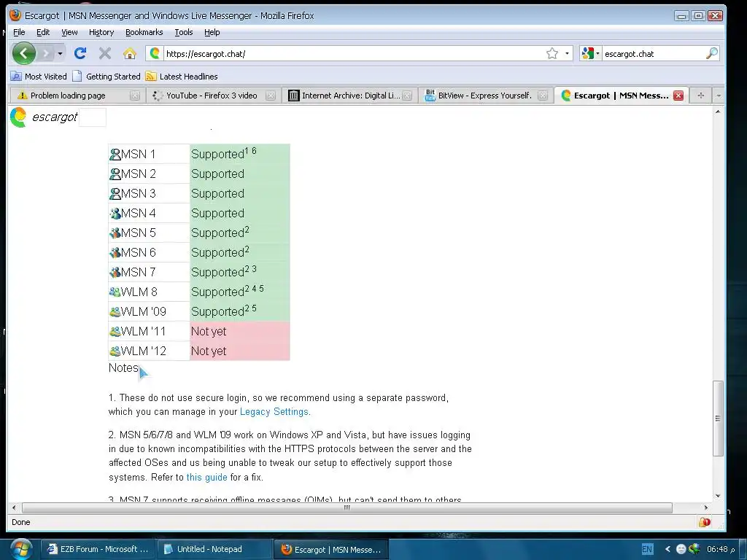747x560 pixels.
Task: Click the escargot.chat search box
Action: coord(653,53)
